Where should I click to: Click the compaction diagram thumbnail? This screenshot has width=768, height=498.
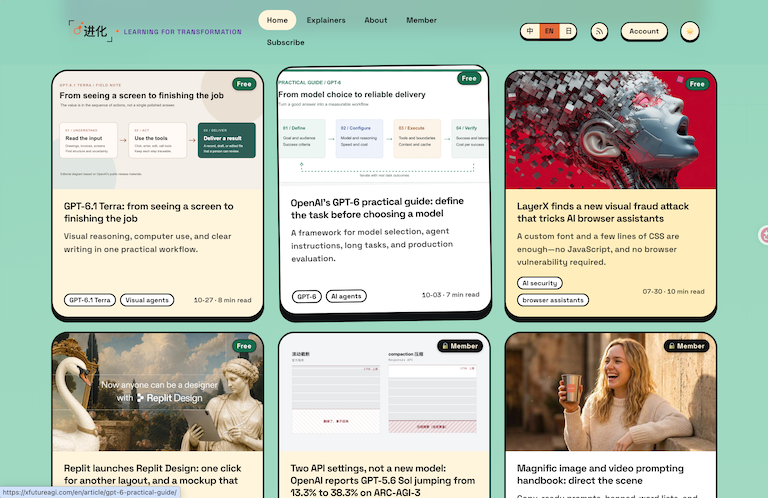click(x=384, y=392)
